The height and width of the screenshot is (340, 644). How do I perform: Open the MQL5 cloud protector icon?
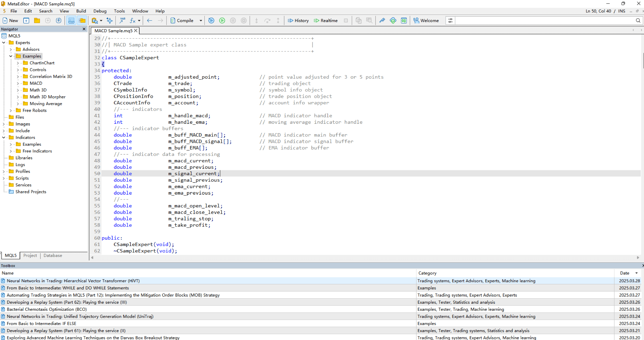click(x=393, y=20)
